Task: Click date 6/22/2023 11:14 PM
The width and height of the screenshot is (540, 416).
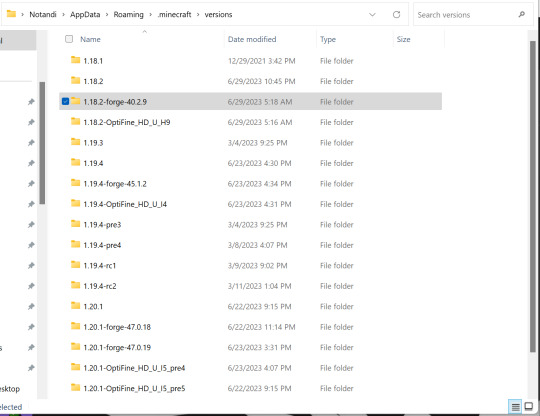Action: coord(261,327)
